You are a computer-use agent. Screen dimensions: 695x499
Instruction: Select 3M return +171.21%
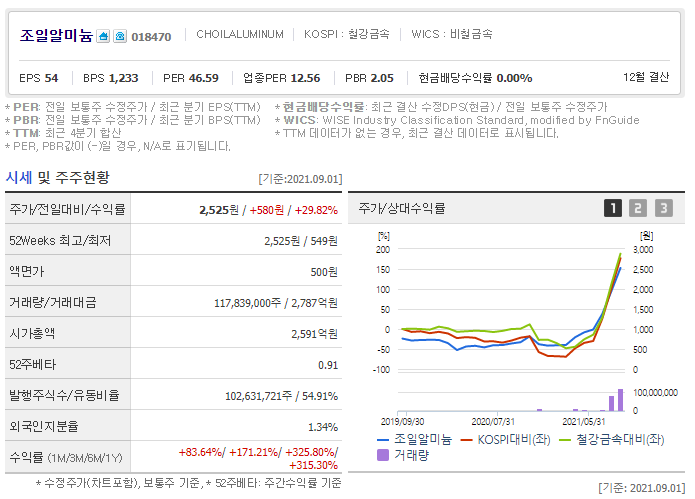pos(254,452)
